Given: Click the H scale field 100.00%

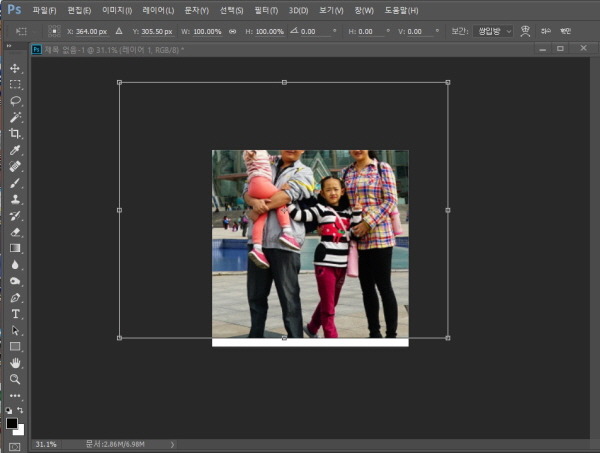Looking at the screenshot, I should [269, 31].
